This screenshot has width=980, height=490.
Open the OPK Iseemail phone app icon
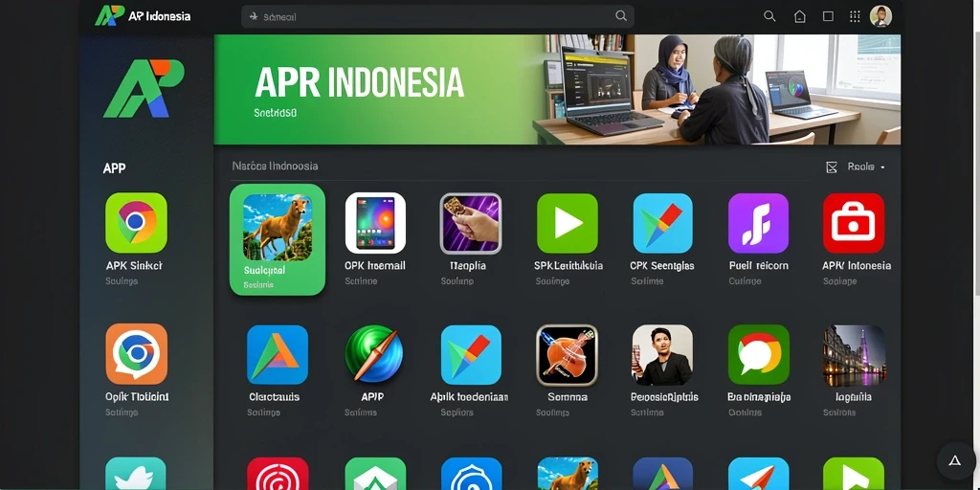point(375,223)
